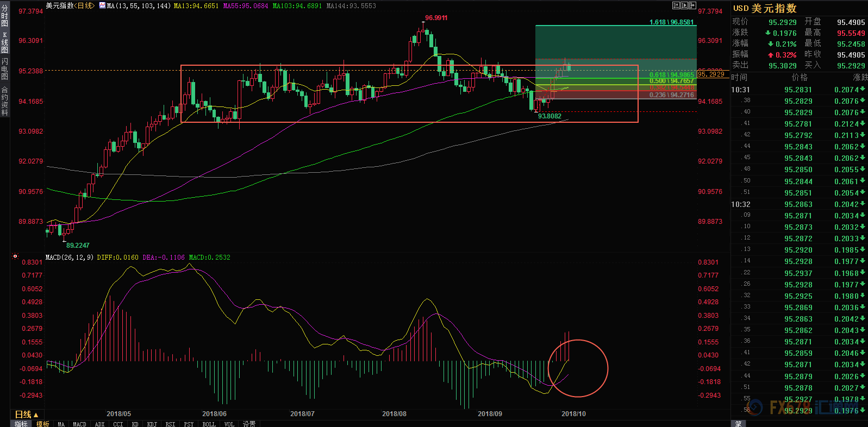
Task: Click the 2018/08 date axis label
Action: (x=394, y=414)
